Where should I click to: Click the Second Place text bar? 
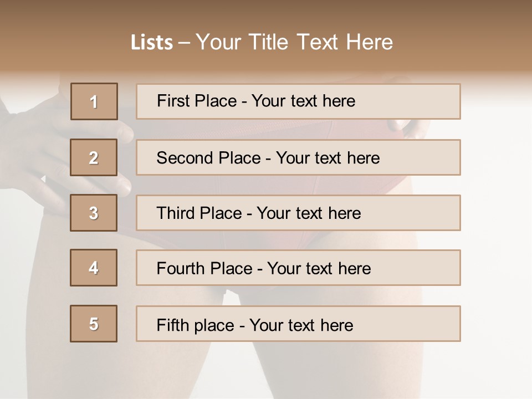click(298, 157)
